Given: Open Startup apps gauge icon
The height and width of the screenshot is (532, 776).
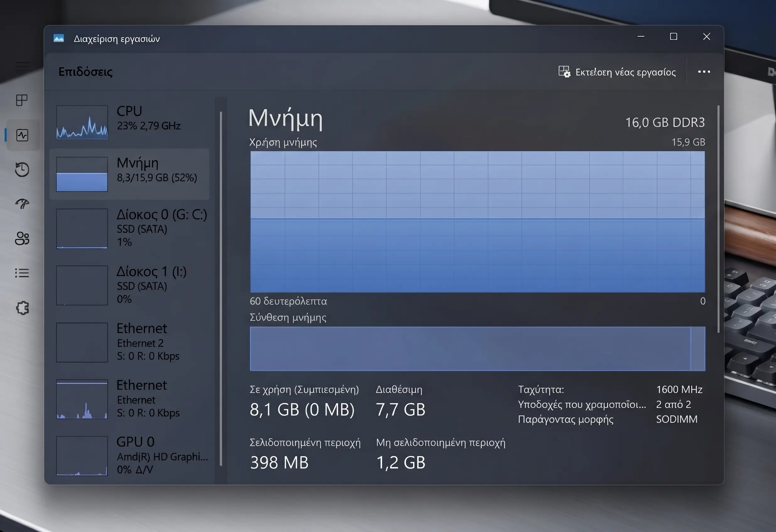Looking at the screenshot, I should tap(22, 204).
